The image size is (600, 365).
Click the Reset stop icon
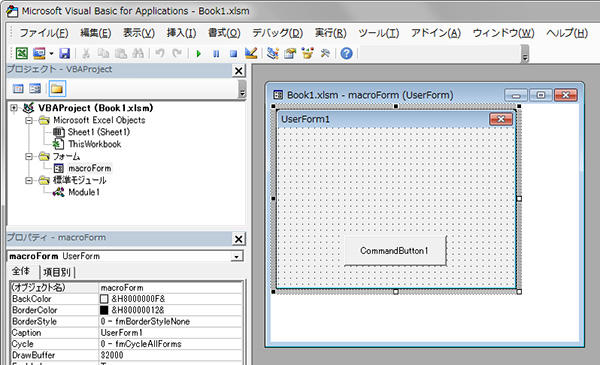point(233,54)
